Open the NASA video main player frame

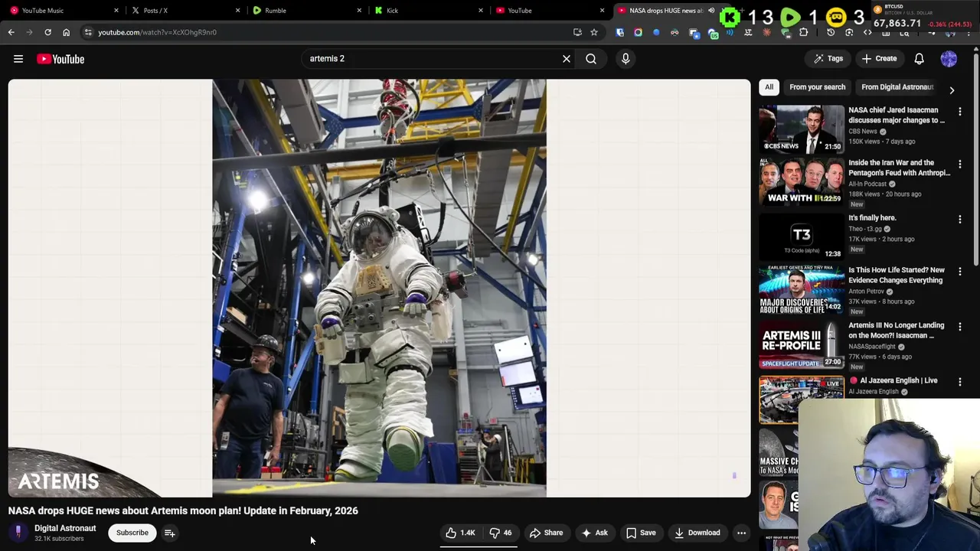click(x=380, y=289)
